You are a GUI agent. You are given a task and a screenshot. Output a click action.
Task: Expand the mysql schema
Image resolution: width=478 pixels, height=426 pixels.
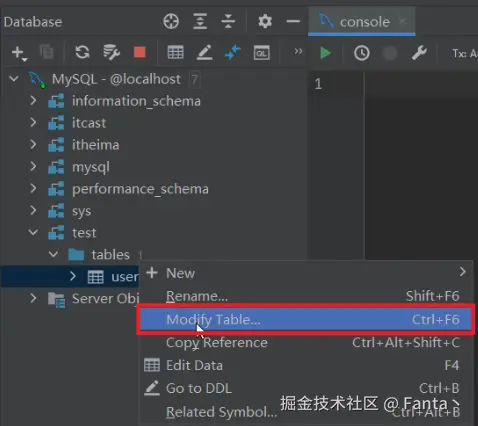(33, 166)
